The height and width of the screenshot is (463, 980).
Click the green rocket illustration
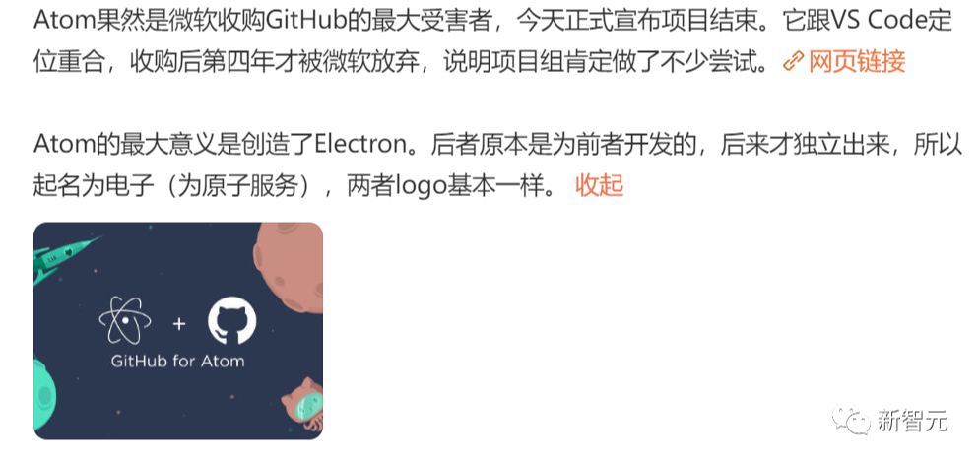point(61,257)
